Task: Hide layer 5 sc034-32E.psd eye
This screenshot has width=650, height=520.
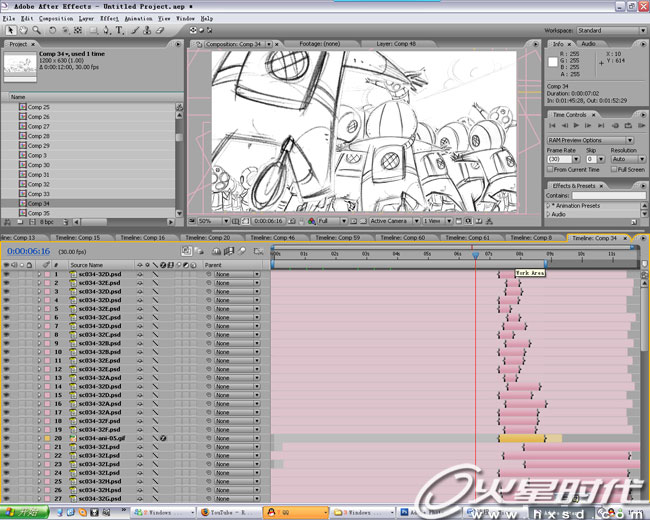Action: [x=6, y=309]
